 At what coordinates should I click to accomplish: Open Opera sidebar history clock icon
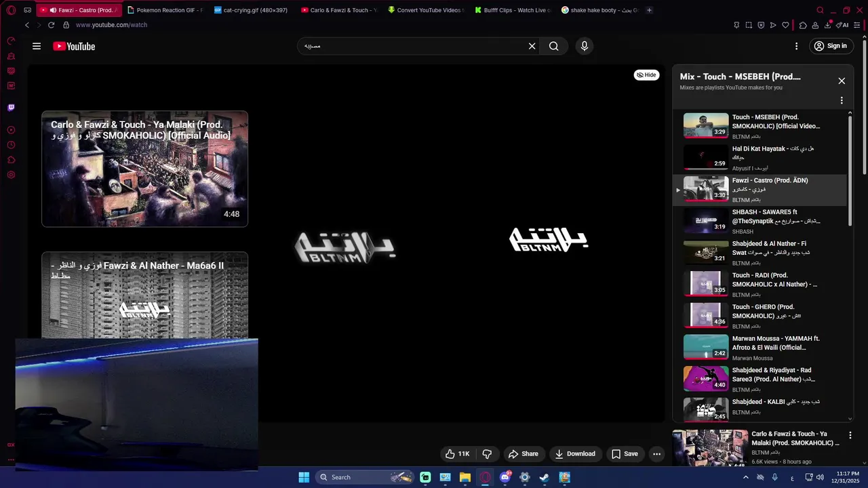(x=11, y=145)
